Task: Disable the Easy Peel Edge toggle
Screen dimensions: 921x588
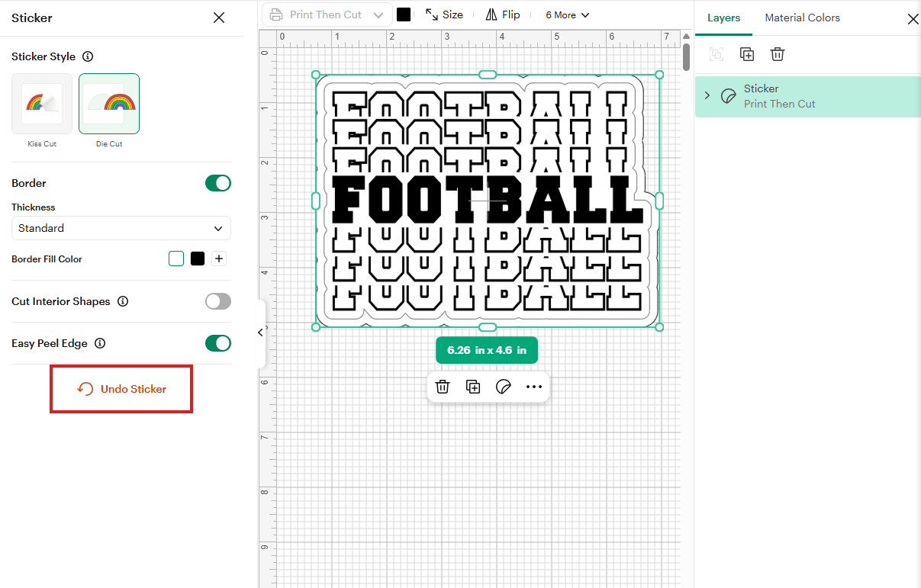Action: [218, 343]
